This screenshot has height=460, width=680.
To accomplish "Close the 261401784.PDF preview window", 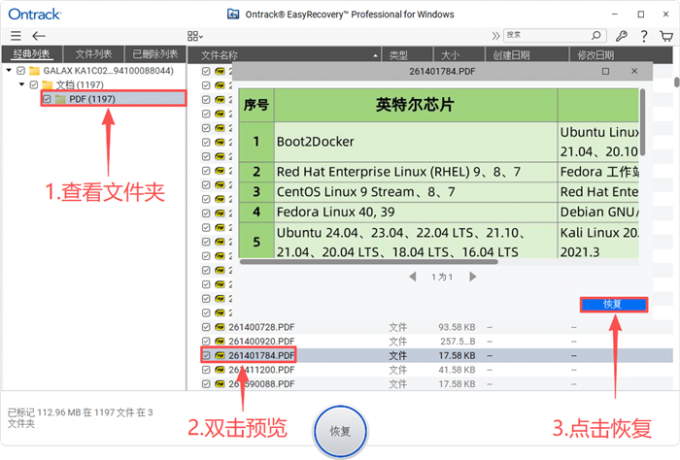I will 634,71.
